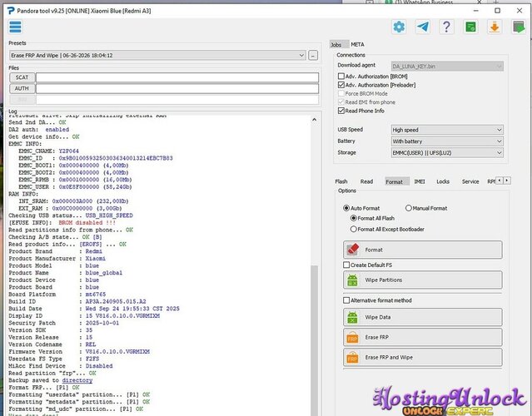This screenshot has height=416, width=532.
Task: Click the AUTH file path field
Action: pos(177,88)
